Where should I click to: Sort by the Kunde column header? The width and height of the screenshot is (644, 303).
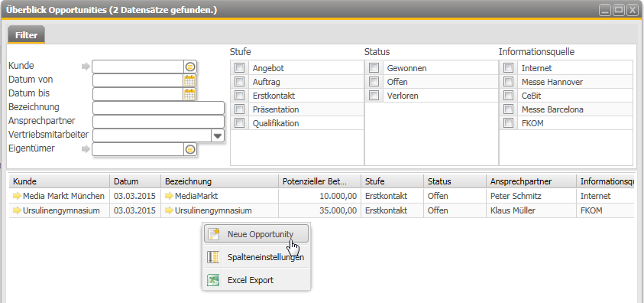(x=59, y=181)
